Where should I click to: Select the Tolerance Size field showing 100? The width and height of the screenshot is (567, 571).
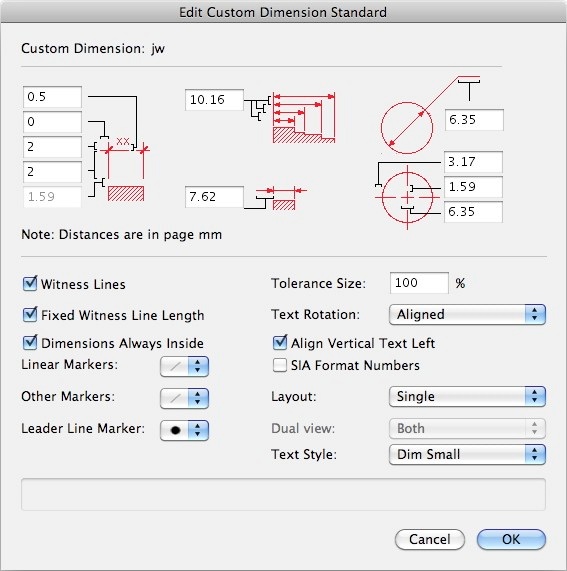(419, 283)
